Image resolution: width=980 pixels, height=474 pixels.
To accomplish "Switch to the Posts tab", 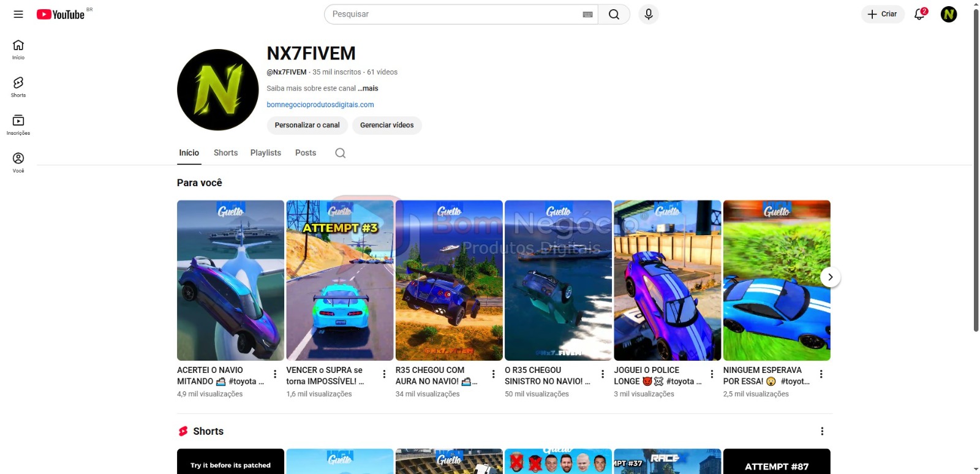I will point(306,153).
